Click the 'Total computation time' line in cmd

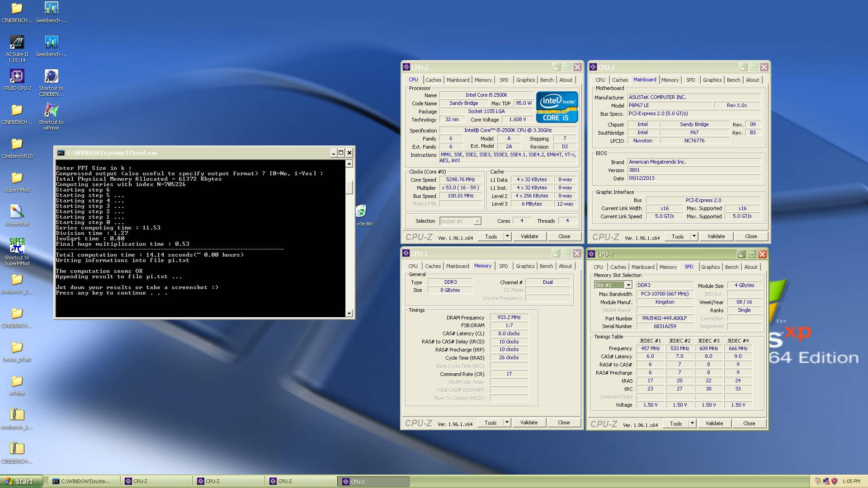point(150,255)
